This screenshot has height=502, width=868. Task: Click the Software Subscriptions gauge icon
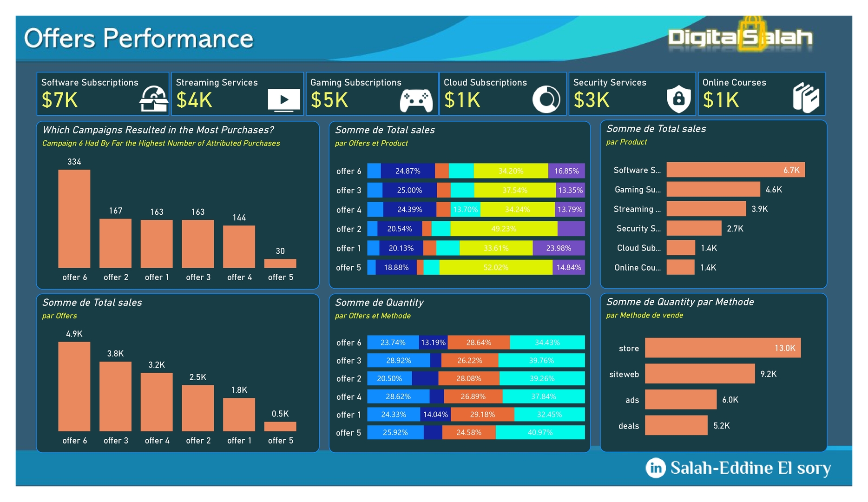tap(153, 99)
